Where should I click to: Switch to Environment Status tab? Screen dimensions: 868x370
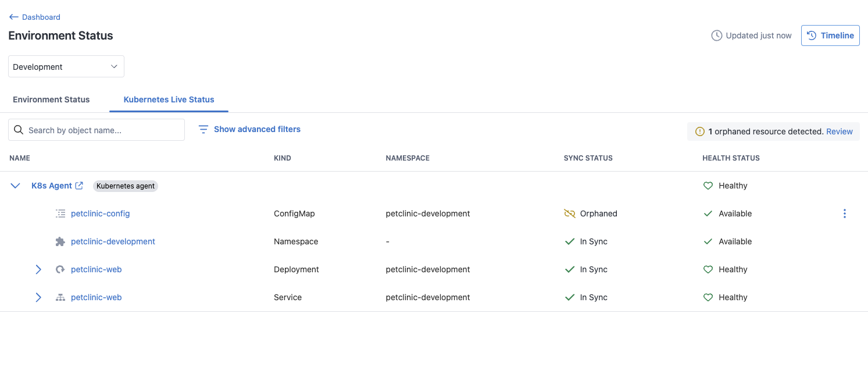pos(51,99)
